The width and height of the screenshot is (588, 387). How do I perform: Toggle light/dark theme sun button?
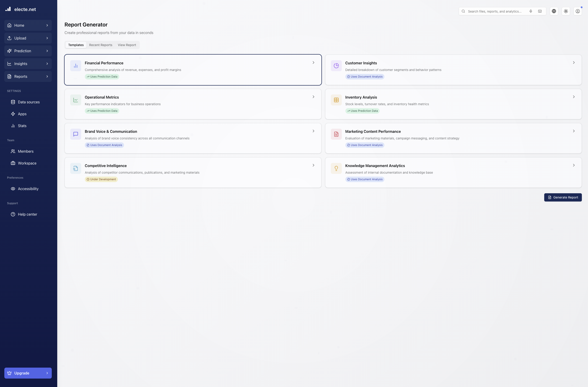(x=565, y=11)
